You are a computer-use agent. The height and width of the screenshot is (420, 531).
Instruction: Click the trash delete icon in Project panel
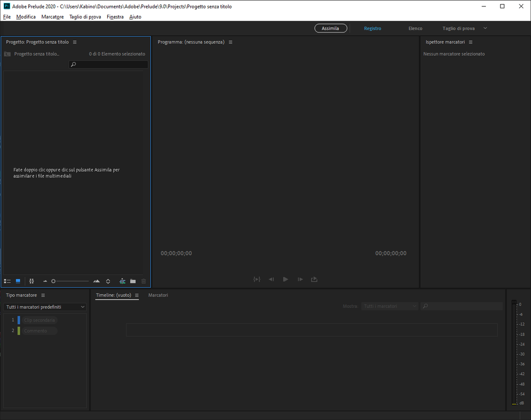click(x=143, y=281)
